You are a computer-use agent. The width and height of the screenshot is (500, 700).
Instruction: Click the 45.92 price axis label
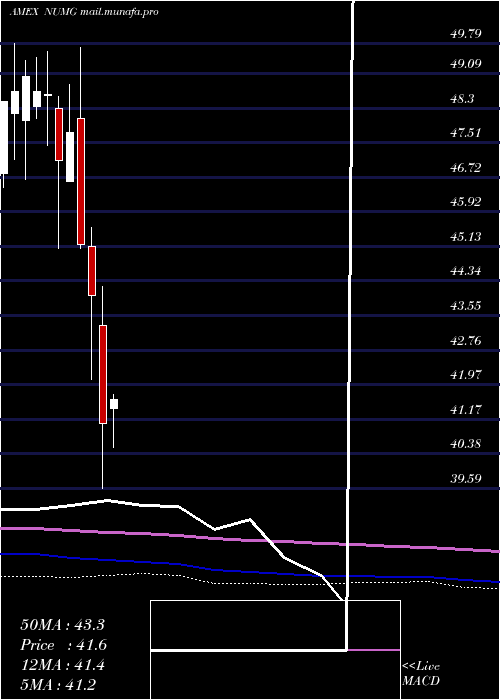[466, 202]
